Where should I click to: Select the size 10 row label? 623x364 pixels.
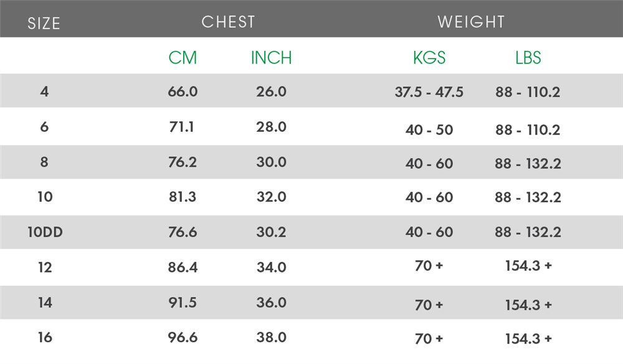pos(45,197)
